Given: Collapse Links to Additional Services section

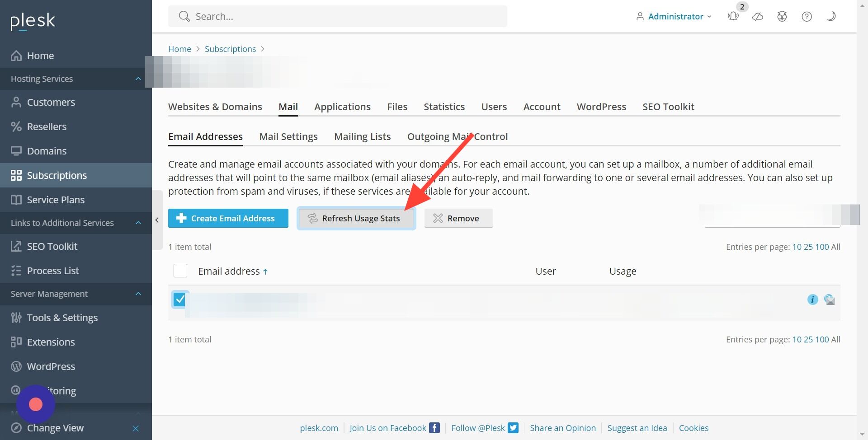Looking at the screenshot, I should pos(138,223).
